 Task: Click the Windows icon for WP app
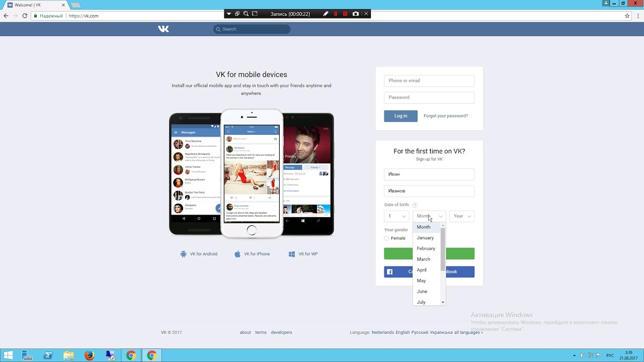pyautogui.click(x=292, y=254)
